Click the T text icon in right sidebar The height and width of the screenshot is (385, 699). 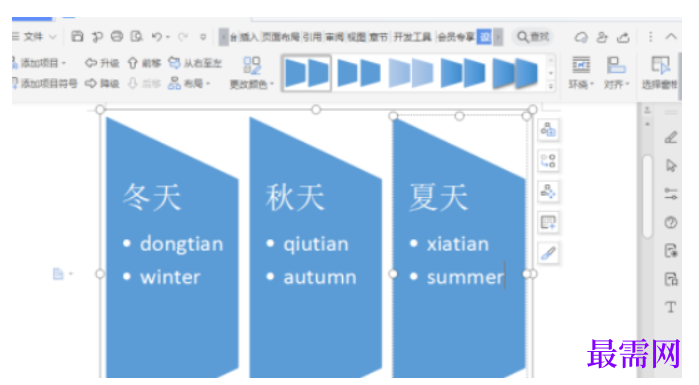coord(670,307)
